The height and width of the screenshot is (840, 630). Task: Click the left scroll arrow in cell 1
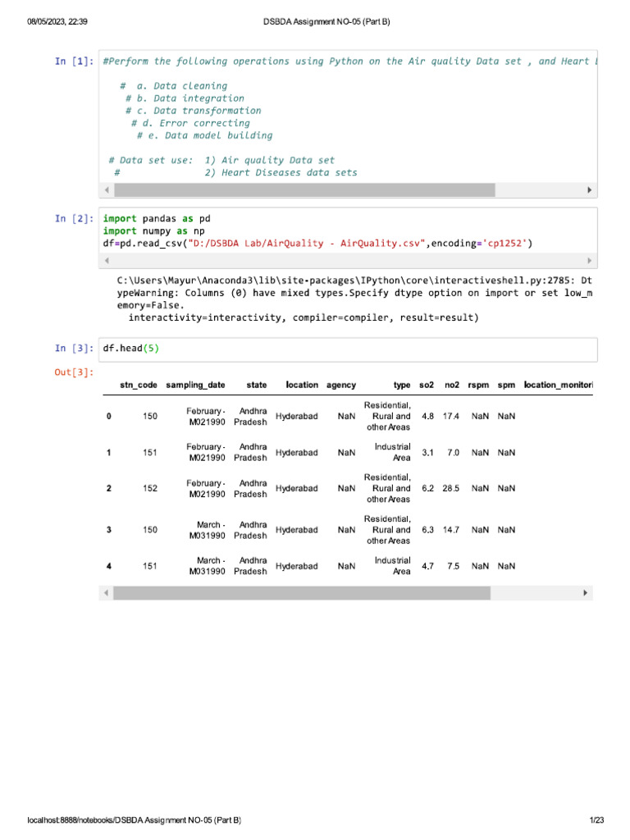click(107, 190)
